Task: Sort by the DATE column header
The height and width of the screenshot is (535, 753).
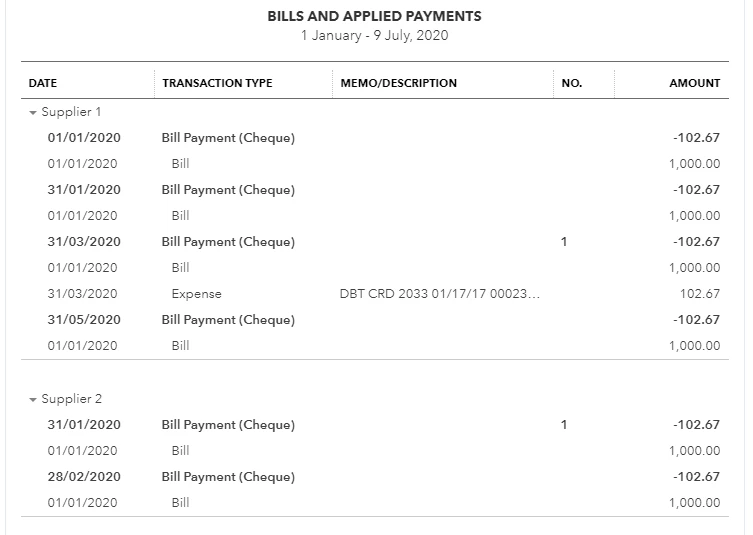Action: point(43,83)
